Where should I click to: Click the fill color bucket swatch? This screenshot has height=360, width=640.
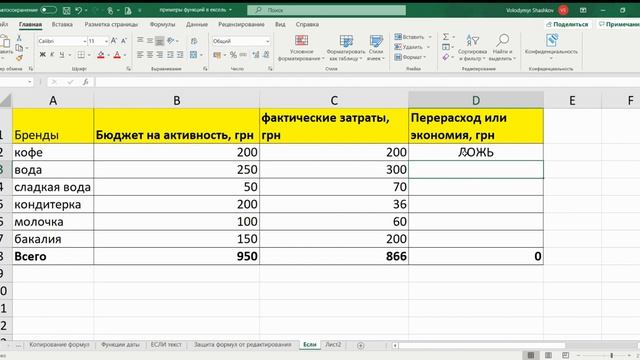coord(101,55)
